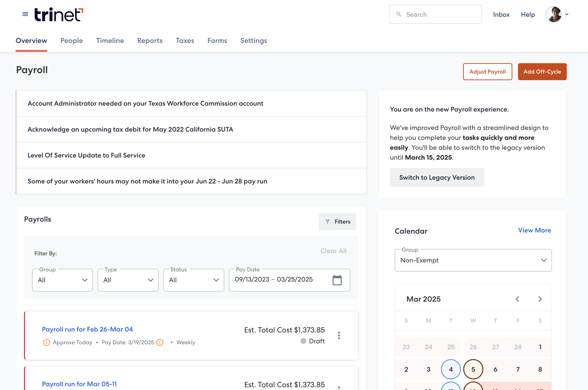Expand the Group filter dropdown

[62, 280]
